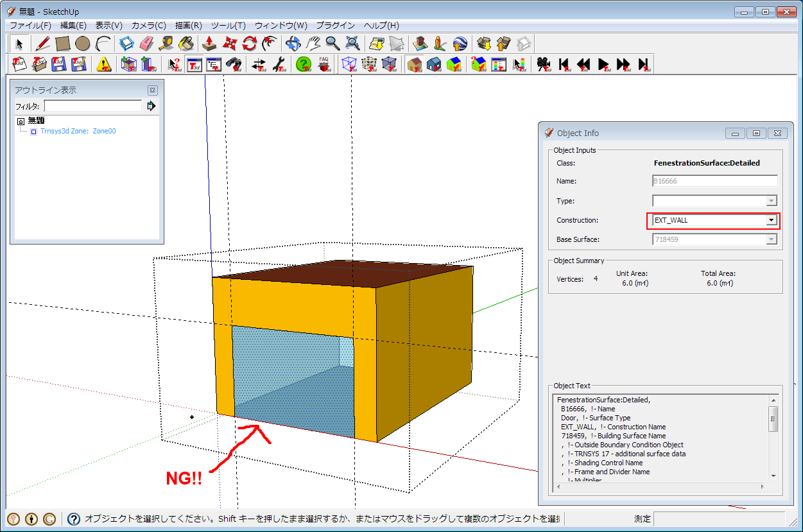
Task: Click the animation camera icon
Action: (x=544, y=64)
